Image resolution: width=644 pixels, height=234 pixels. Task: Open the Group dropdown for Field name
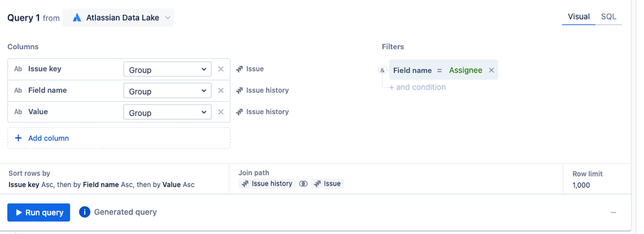pos(168,91)
